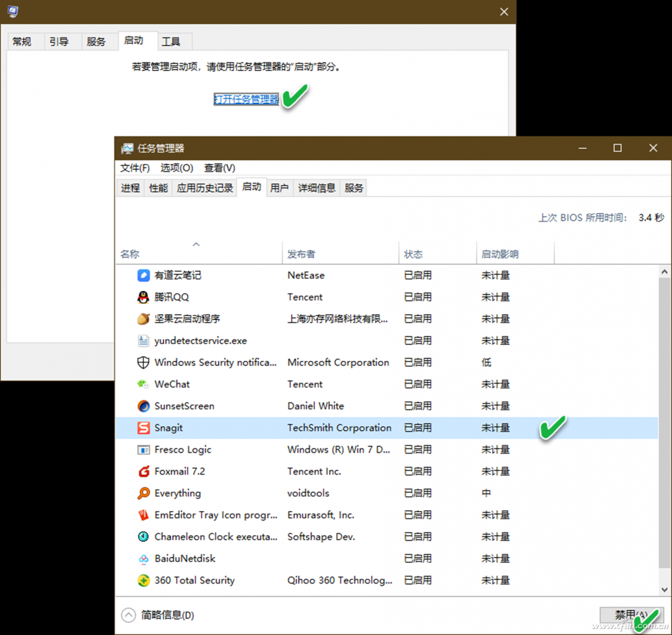
Task: Click the 中 startup impact for Everything
Action: click(486, 493)
